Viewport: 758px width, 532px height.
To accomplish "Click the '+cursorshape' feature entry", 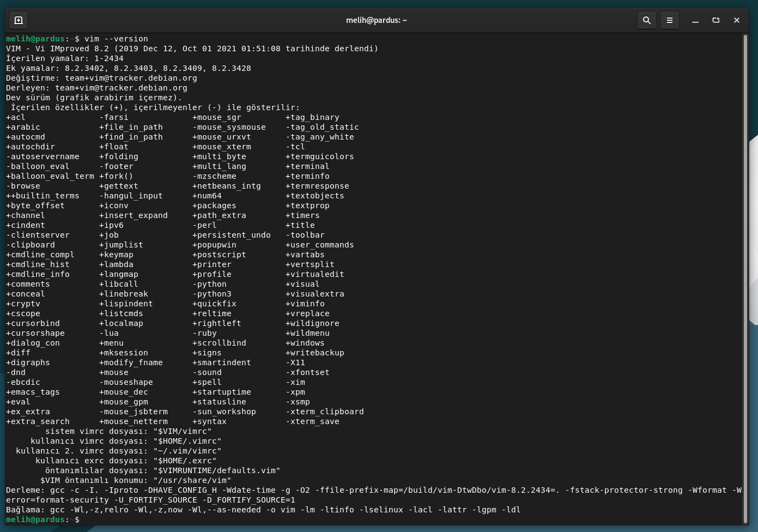I will [35, 333].
